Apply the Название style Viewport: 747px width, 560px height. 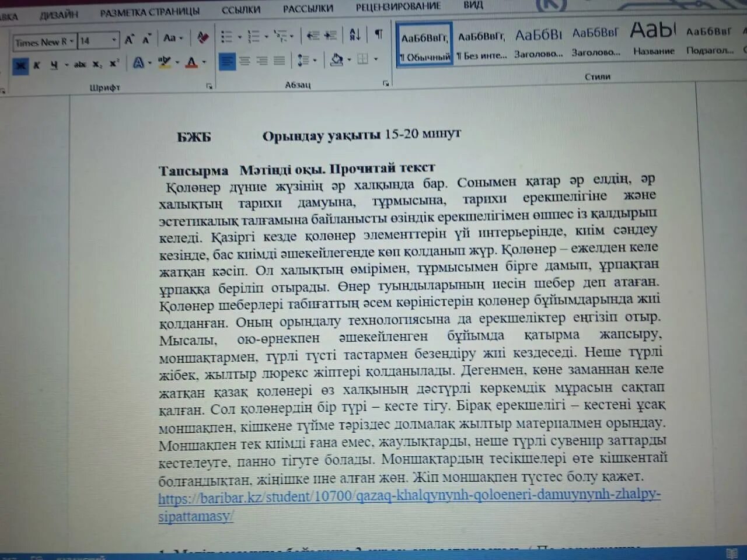[653, 39]
